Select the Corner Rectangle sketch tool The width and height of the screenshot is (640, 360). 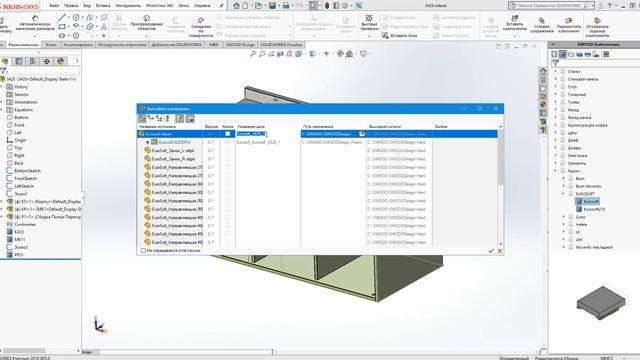click(62, 27)
